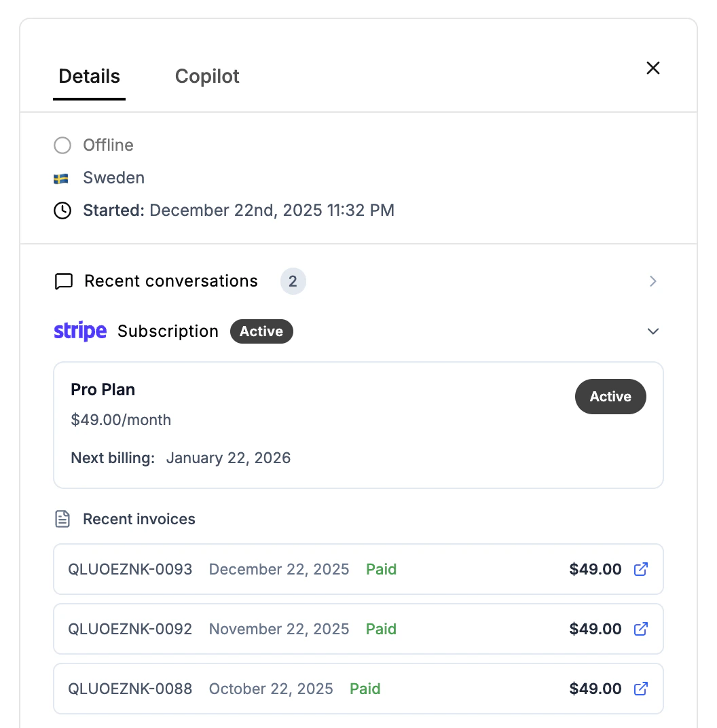
Task: Click the Sweden flag icon
Action: pyautogui.click(x=62, y=178)
